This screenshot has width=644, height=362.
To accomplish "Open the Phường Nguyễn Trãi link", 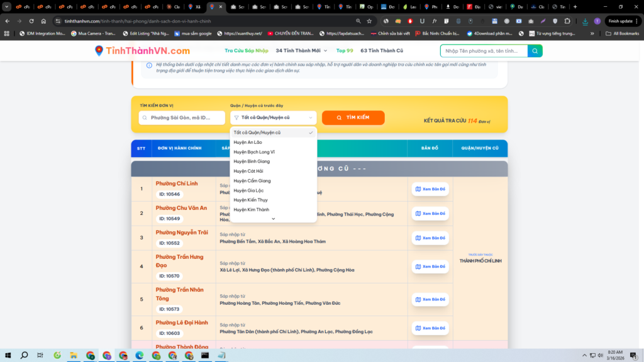I will pos(182,232).
